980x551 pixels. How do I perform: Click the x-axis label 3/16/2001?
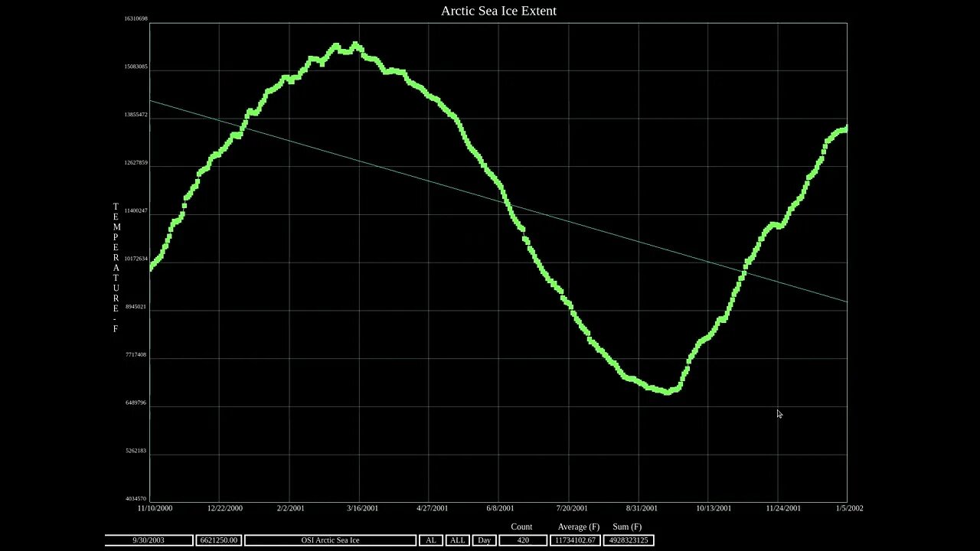click(362, 508)
